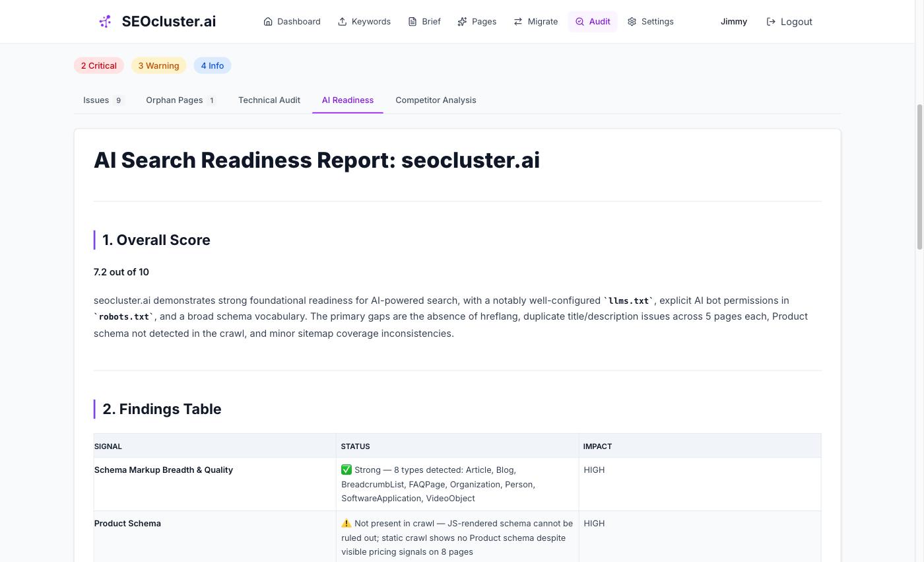Switch to the Orphan Pages tab
Viewport: 924px width, 562px height.
181,100
